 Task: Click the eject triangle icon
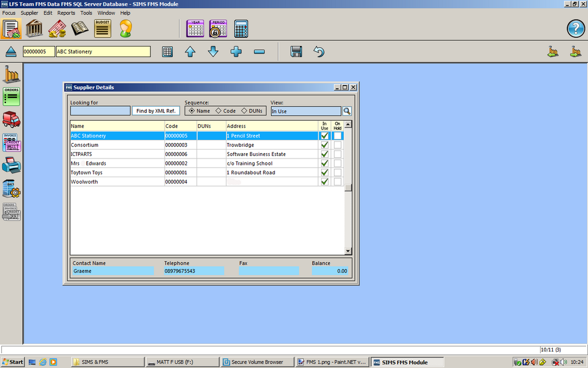coord(11,51)
